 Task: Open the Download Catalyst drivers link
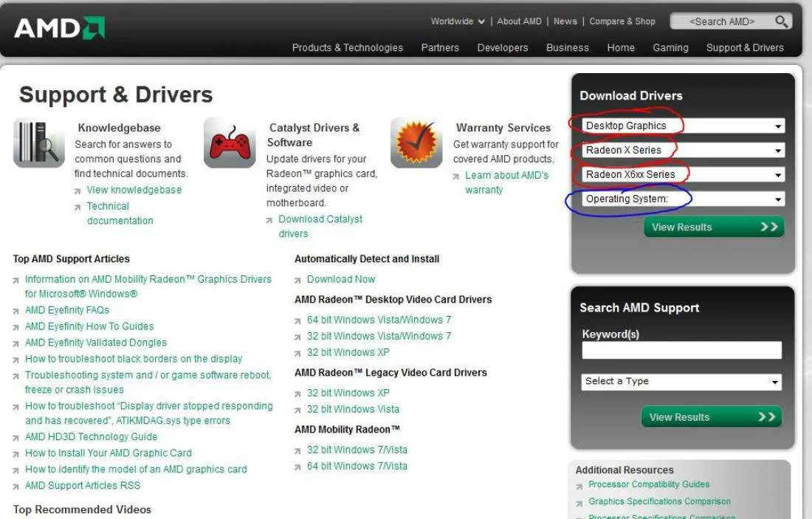[x=320, y=227]
